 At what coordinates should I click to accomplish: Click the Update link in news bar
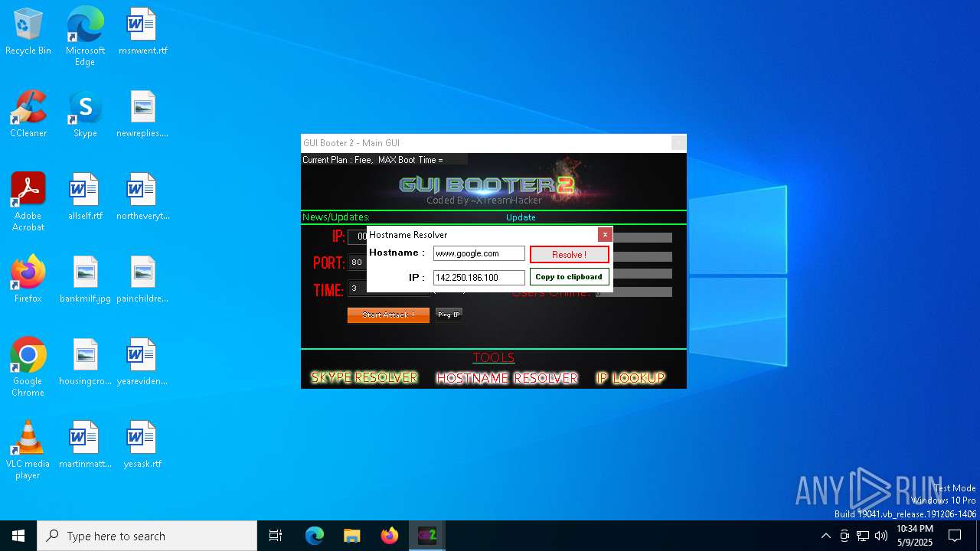tap(521, 217)
